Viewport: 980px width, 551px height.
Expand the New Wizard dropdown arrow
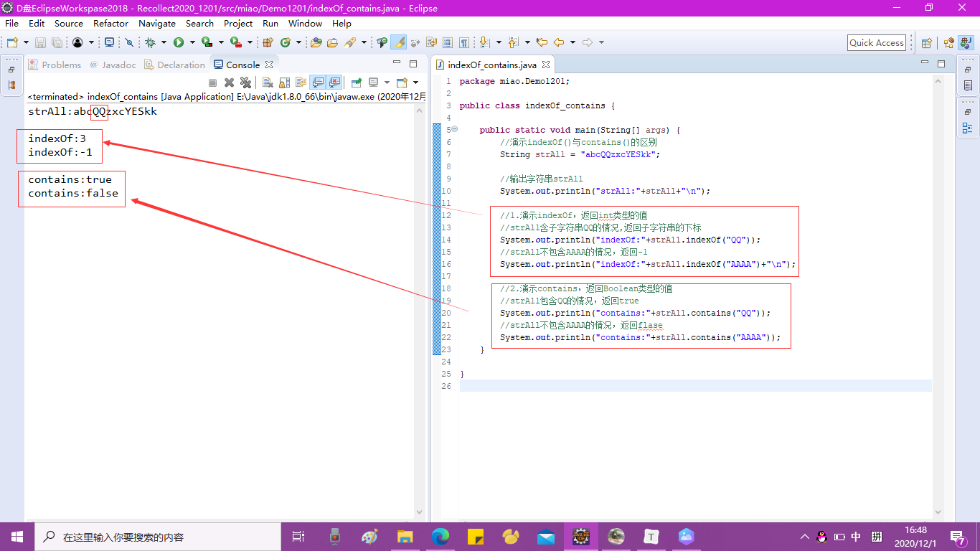coord(25,42)
